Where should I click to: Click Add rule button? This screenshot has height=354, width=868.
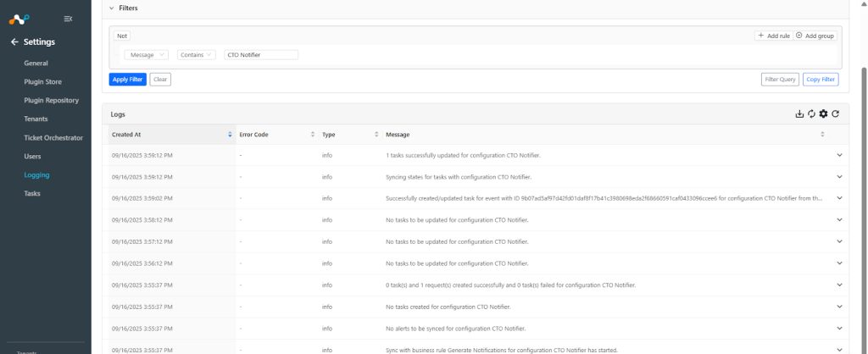[774, 36]
